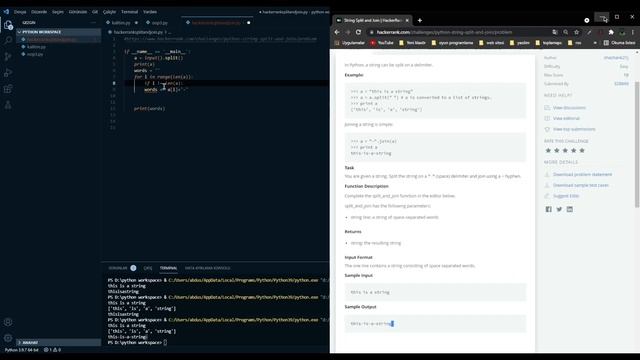Click the translate page icon in address bar
The image size is (640, 360).
click(x=555, y=32)
